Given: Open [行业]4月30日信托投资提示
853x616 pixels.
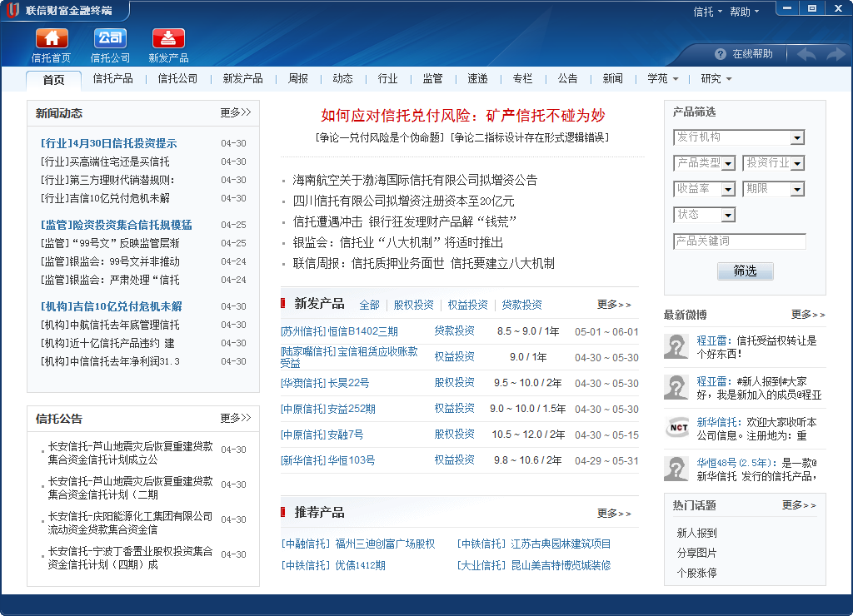Looking at the screenshot, I should point(109,143).
